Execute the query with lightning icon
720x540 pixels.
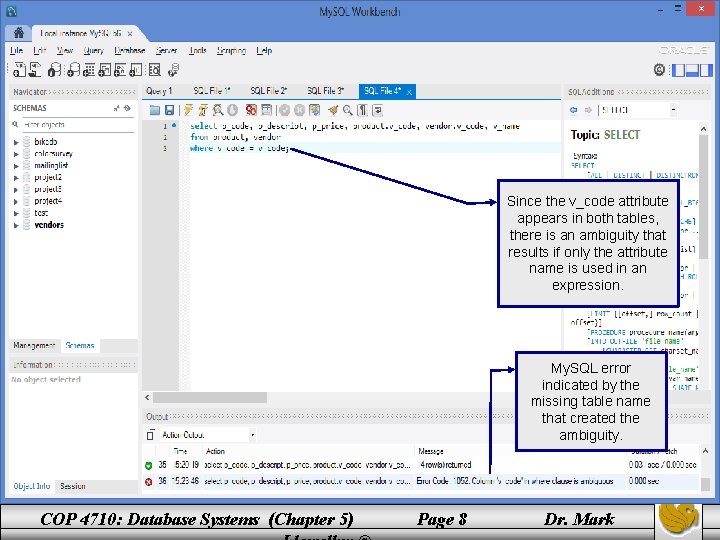[188, 110]
